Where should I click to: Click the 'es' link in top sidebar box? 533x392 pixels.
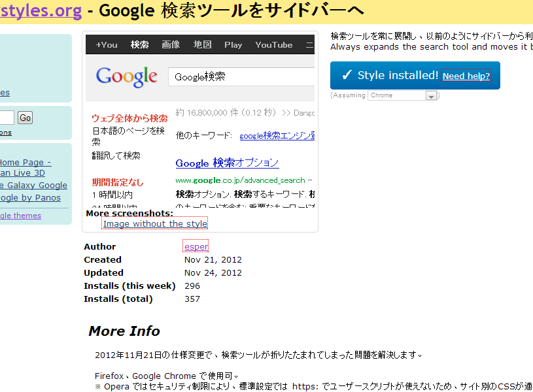click(5, 93)
